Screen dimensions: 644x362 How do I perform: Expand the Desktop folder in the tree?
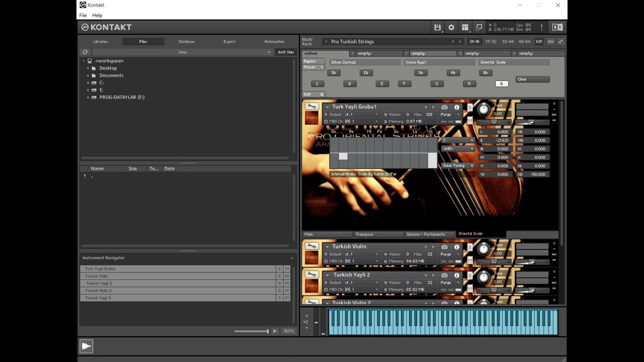(x=88, y=68)
